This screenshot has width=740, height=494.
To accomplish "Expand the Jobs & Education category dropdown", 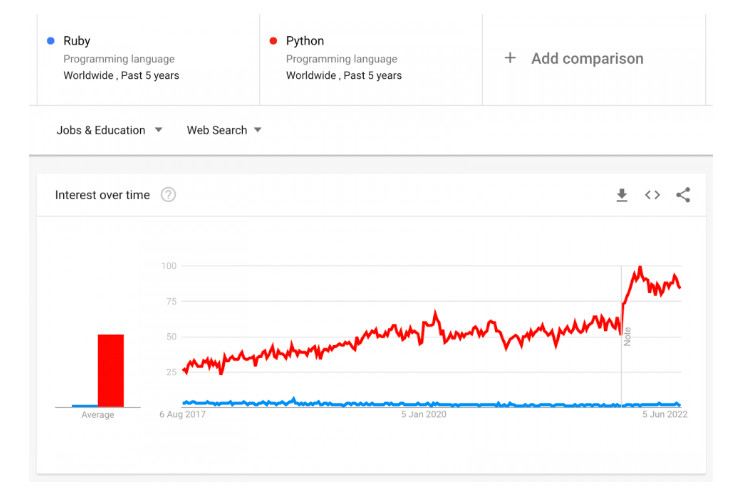I will coord(109,130).
